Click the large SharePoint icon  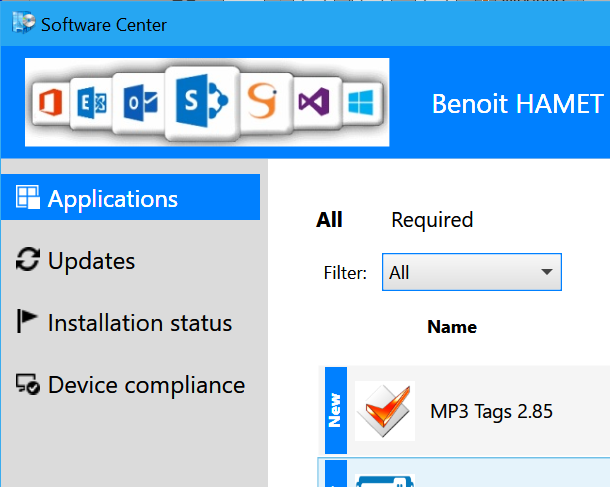202,101
